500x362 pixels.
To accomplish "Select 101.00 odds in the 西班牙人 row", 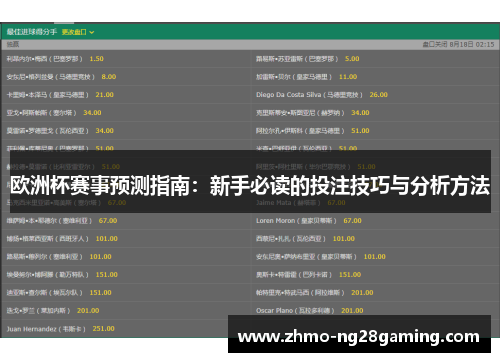I will (x=106, y=239).
